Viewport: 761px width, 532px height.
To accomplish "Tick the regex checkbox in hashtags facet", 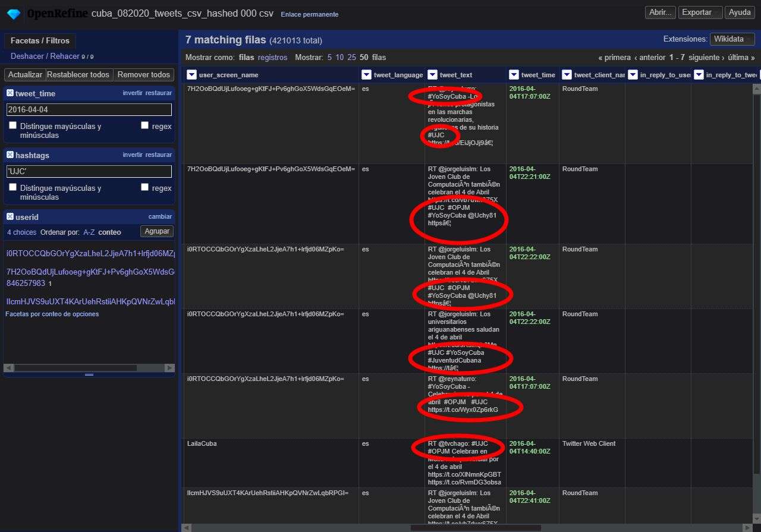I will 144,187.
